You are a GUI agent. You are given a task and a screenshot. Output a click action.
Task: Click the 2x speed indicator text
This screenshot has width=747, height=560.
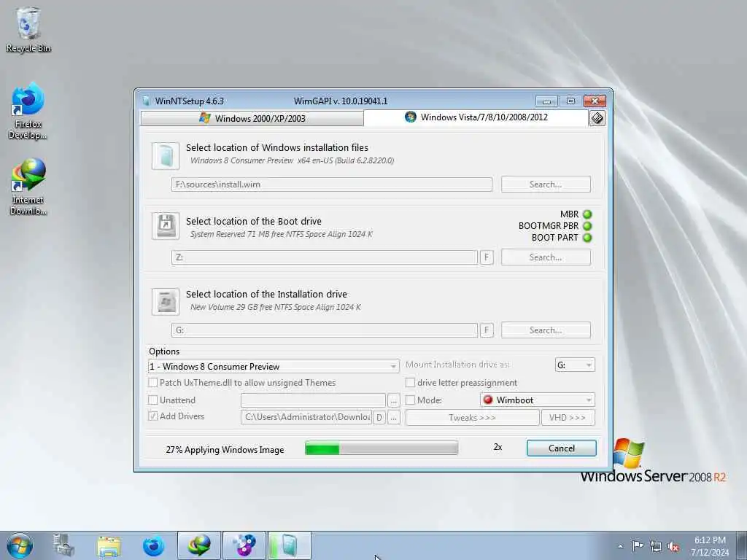click(498, 447)
